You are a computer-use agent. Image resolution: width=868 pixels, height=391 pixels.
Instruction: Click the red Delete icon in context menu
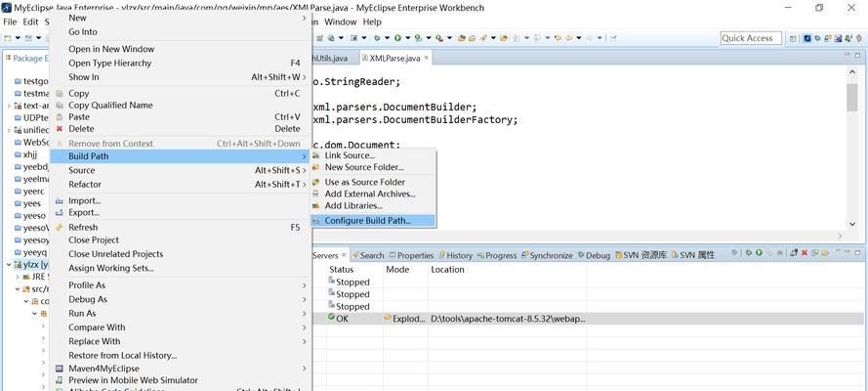(60, 128)
